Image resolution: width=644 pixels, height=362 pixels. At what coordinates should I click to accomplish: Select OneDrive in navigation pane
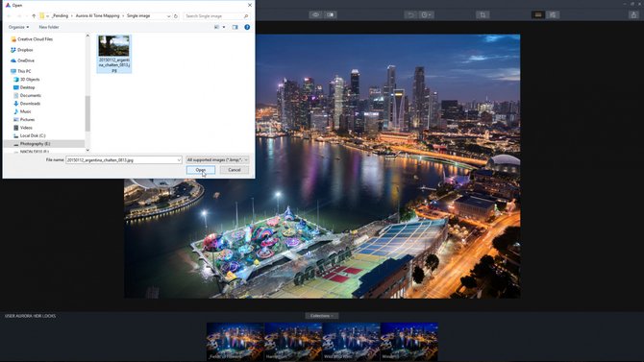tap(23, 60)
